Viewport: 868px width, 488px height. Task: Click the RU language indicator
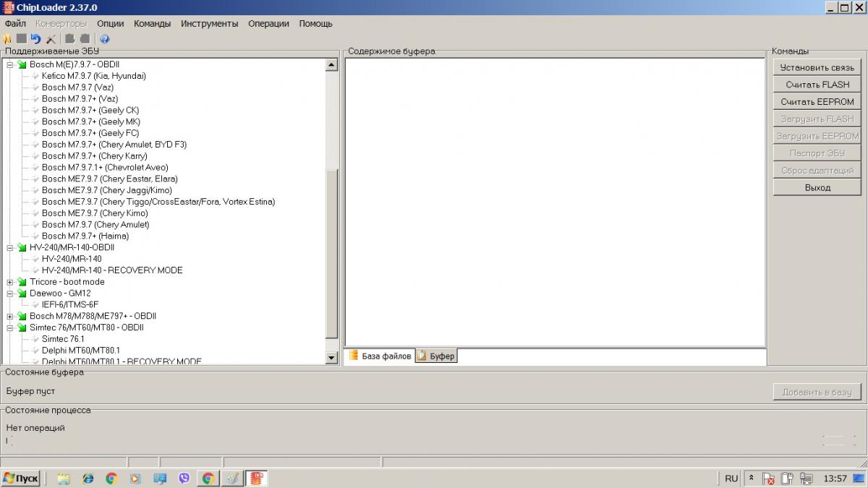pyautogui.click(x=731, y=479)
